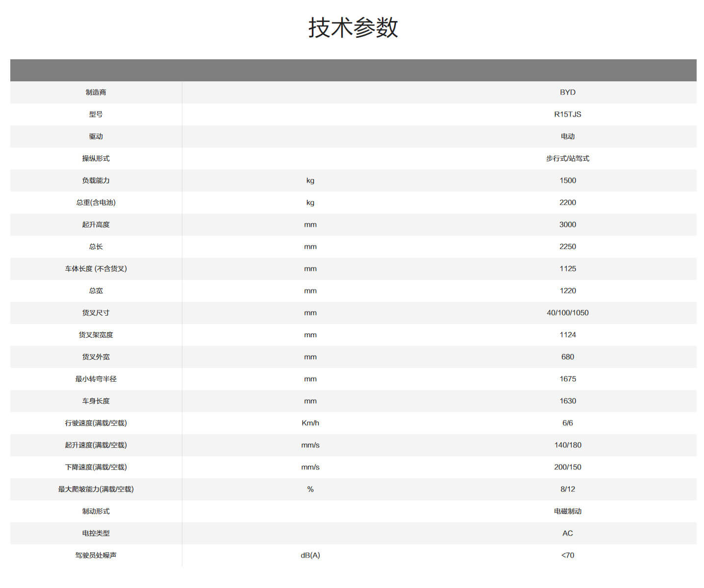The image size is (704, 588).
Task: Click the lifting speed value 140/180
Action: tap(567, 445)
